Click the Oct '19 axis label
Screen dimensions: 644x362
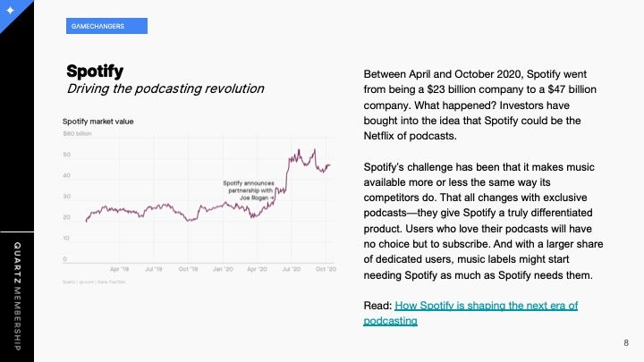pos(188,269)
